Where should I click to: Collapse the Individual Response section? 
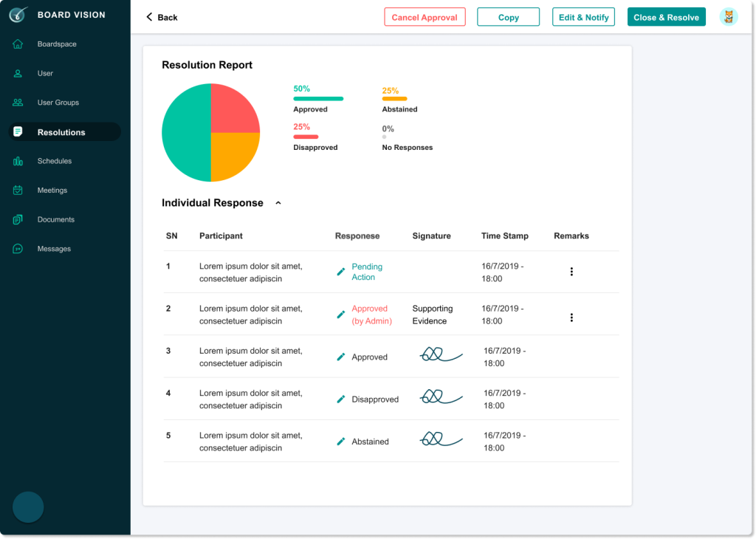pyautogui.click(x=278, y=203)
